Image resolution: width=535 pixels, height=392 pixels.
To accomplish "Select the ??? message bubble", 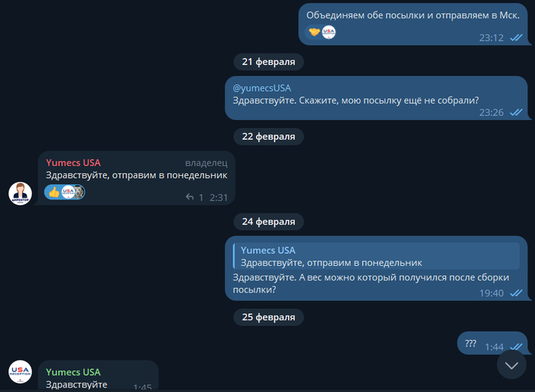I will (x=492, y=343).
